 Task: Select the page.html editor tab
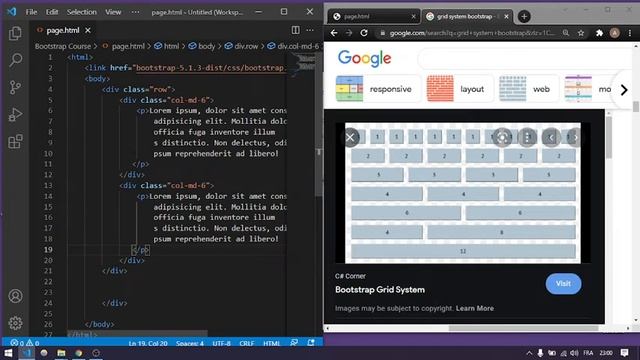(62, 30)
